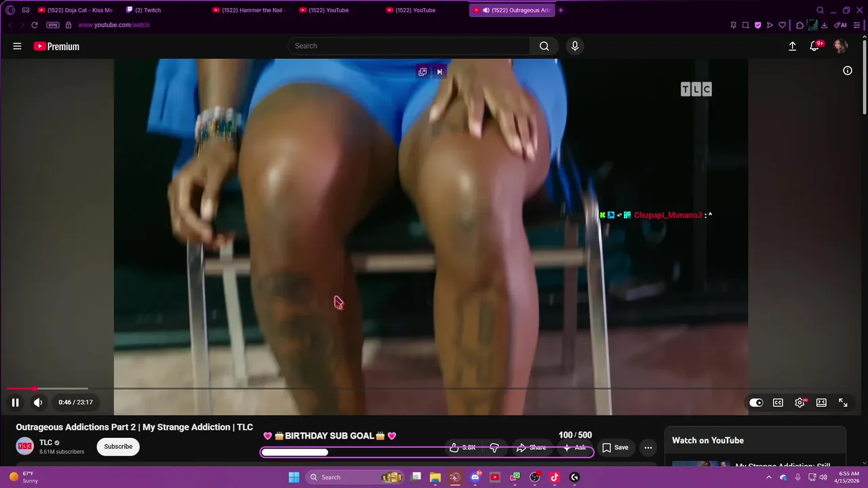Image resolution: width=868 pixels, height=488 pixels.
Task: Switch to Hammer the Nail tab
Action: (x=250, y=10)
